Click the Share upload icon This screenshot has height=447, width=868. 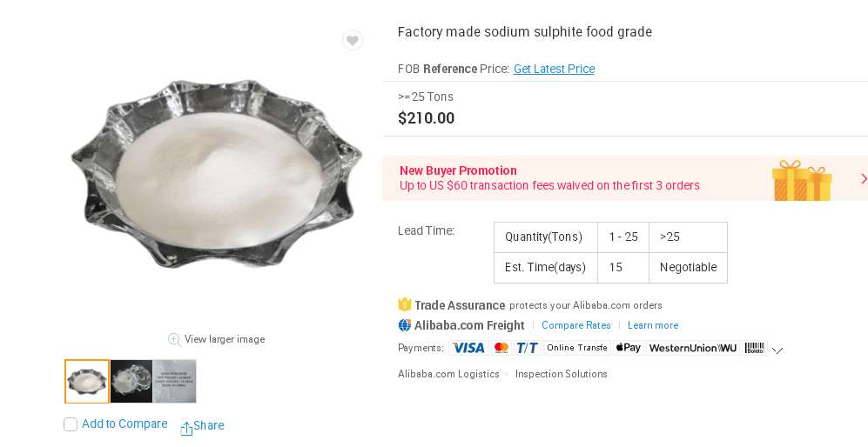point(186,428)
